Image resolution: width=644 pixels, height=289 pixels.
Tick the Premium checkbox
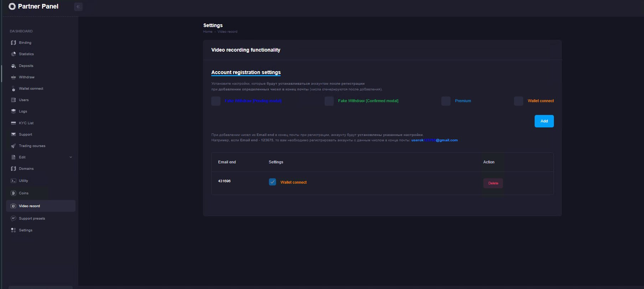click(446, 101)
